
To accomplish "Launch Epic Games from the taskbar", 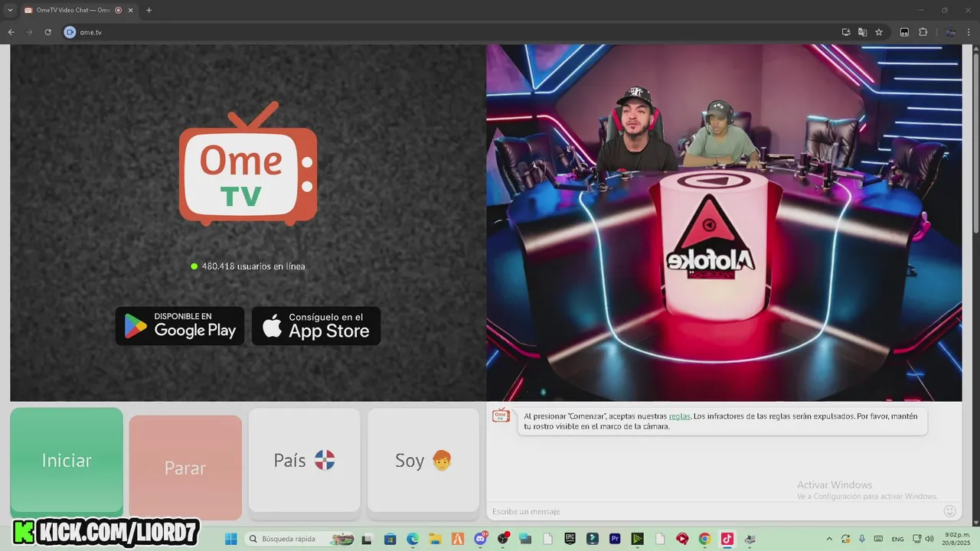I will click(x=570, y=539).
